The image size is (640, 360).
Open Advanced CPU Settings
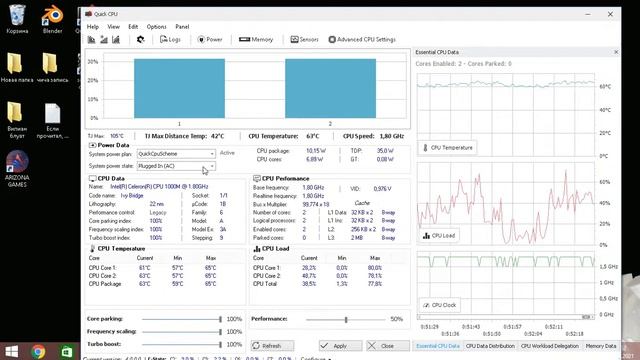pyautogui.click(x=362, y=40)
